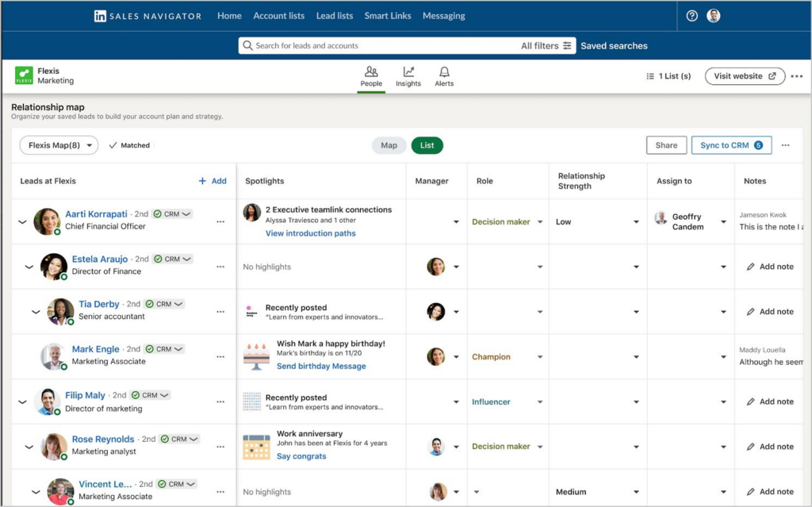Image resolution: width=812 pixels, height=507 pixels.
Task: Select the List view toggle
Action: [427, 145]
